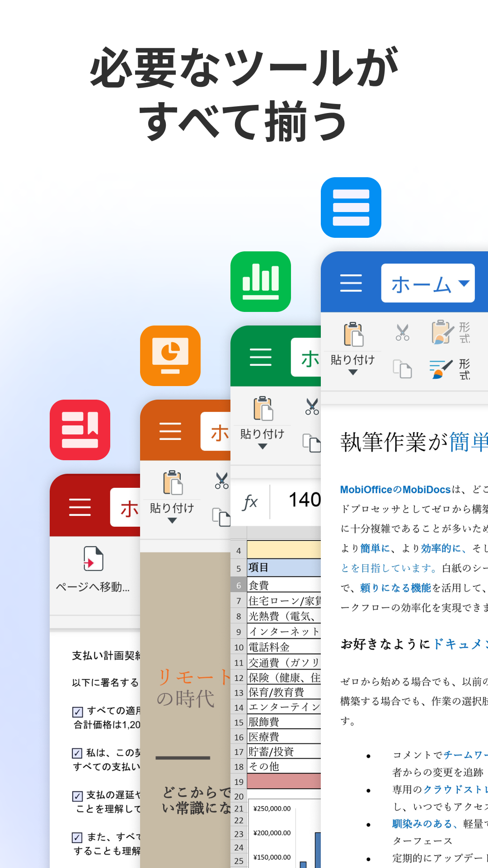Click paste format clipboard-brush icon in Docs
Image resolution: width=488 pixels, height=868 pixels.
[x=443, y=332]
